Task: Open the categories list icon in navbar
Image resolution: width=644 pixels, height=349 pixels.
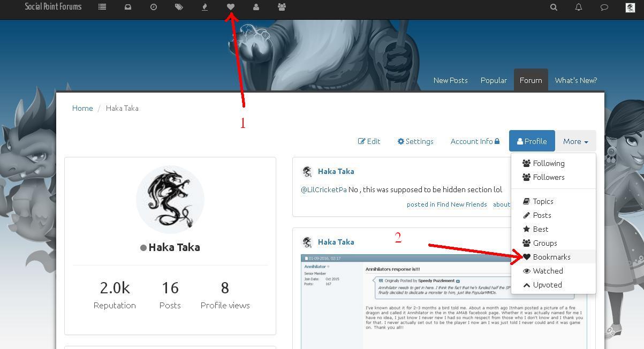Action: [x=102, y=7]
